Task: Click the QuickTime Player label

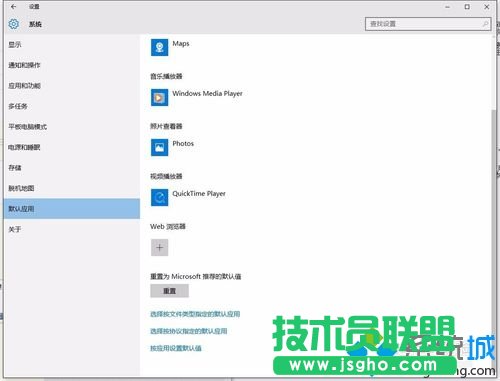Action: (199, 194)
